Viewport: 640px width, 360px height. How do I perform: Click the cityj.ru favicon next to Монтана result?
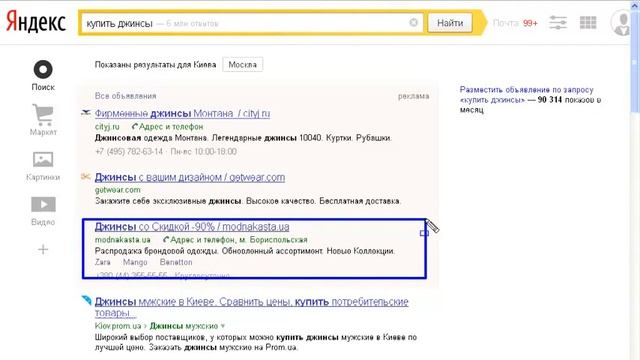(86, 113)
